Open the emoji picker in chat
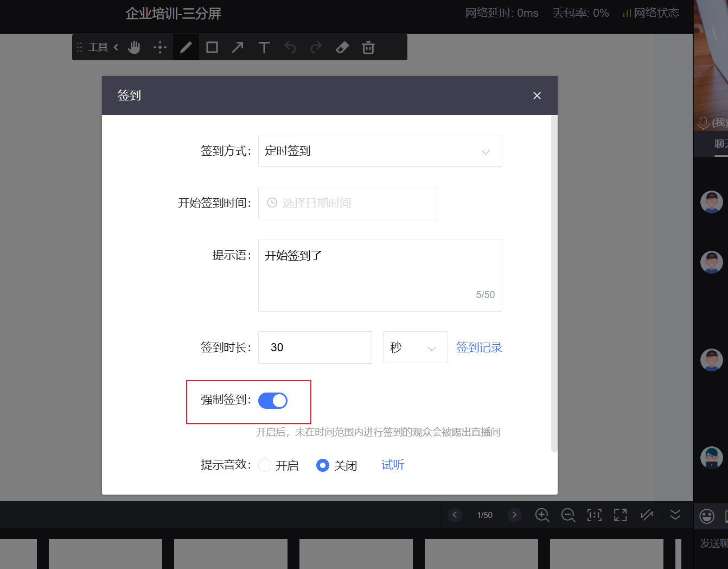 707,516
